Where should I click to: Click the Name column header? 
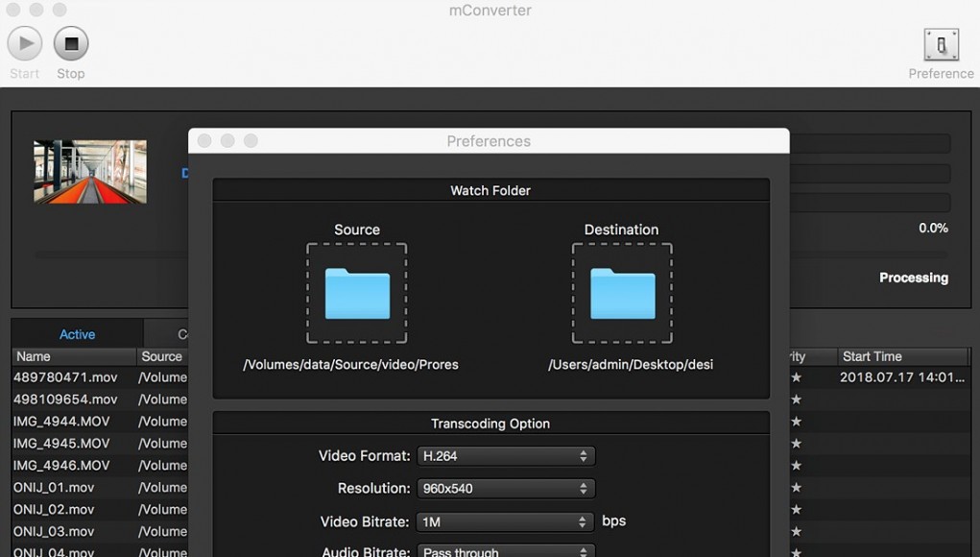74,356
